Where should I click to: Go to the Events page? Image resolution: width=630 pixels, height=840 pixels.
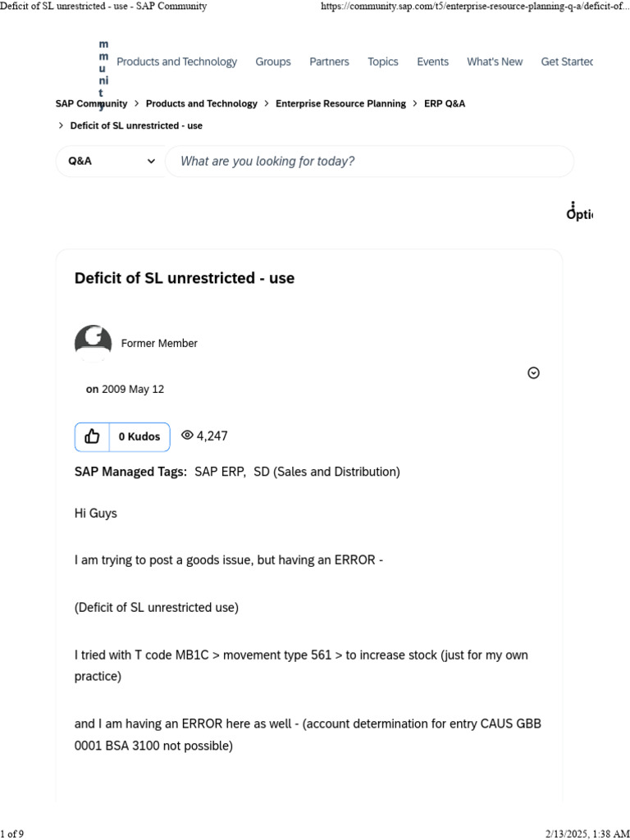[x=432, y=62]
